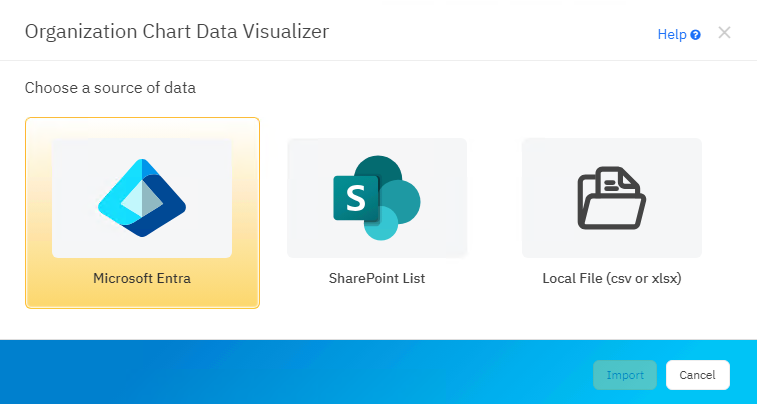
Task: Click the Help question mark icon
Action: pyautogui.click(x=695, y=35)
